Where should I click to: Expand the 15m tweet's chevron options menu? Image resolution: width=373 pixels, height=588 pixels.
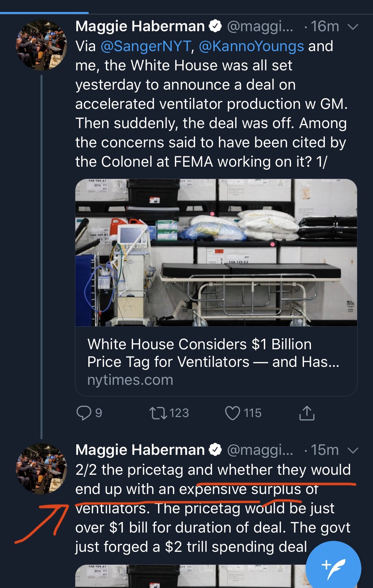(353, 450)
